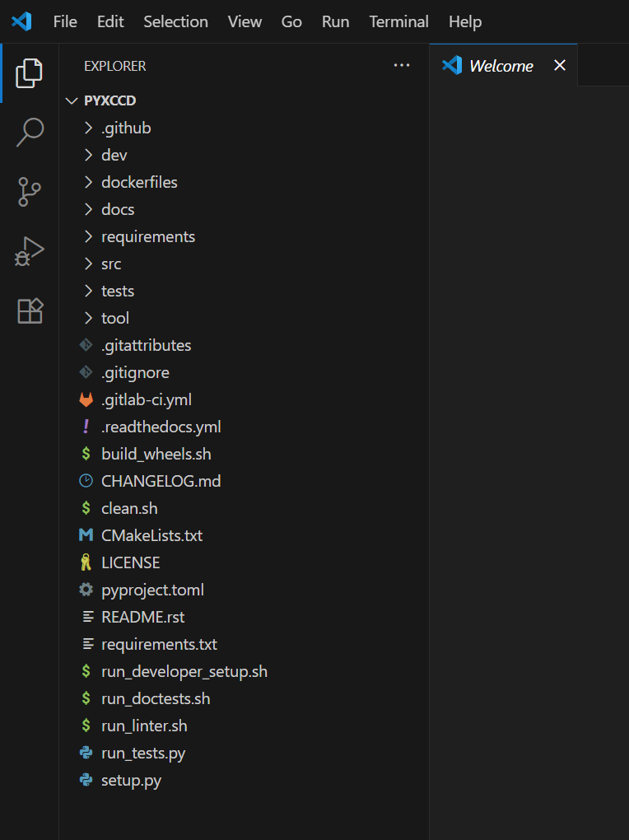Viewport: 629px width, 840px height.
Task: Expand the src folder chevron
Action: tap(89, 264)
